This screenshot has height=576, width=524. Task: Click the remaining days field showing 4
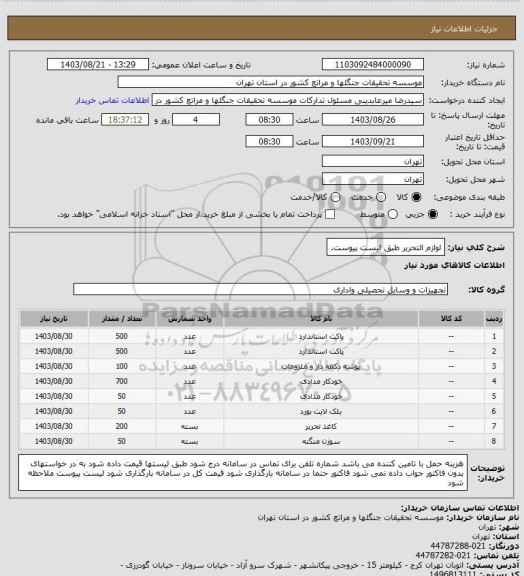[196, 120]
